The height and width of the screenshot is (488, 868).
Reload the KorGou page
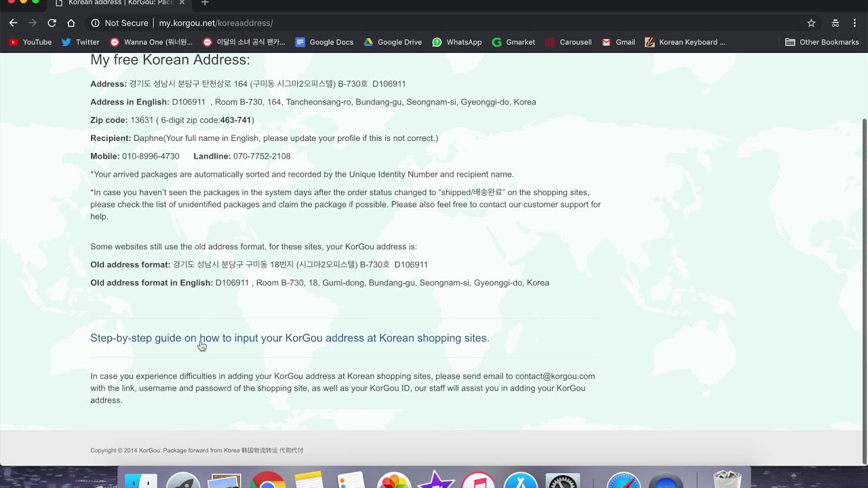52,23
